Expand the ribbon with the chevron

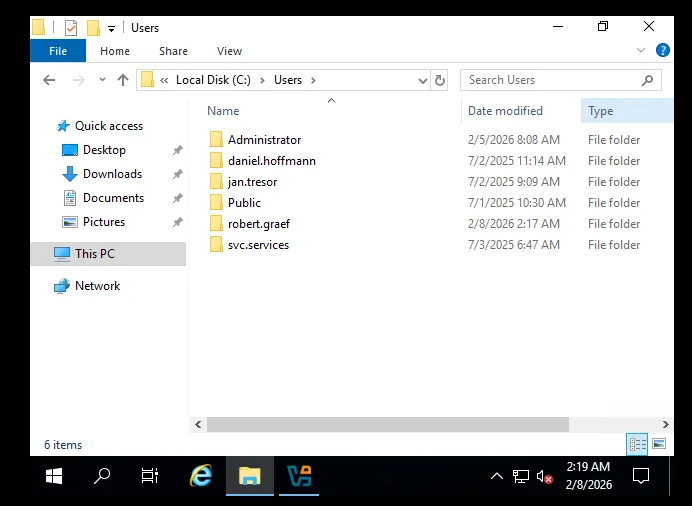[x=641, y=51]
